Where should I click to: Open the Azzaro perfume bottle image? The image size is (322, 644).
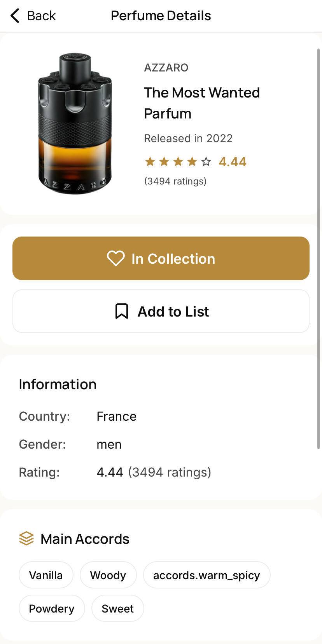pos(75,124)
